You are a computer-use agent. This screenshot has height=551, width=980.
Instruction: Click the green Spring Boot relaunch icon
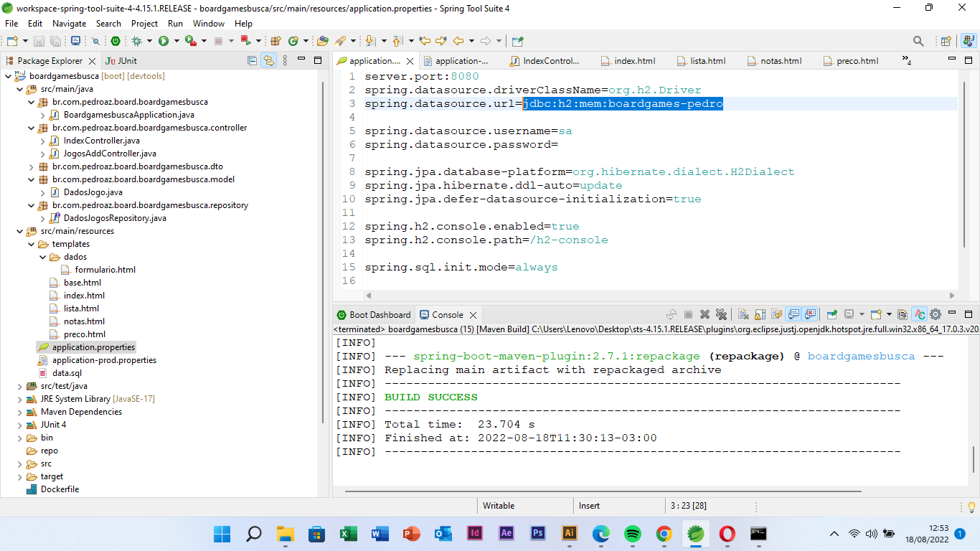coord(116,41)
